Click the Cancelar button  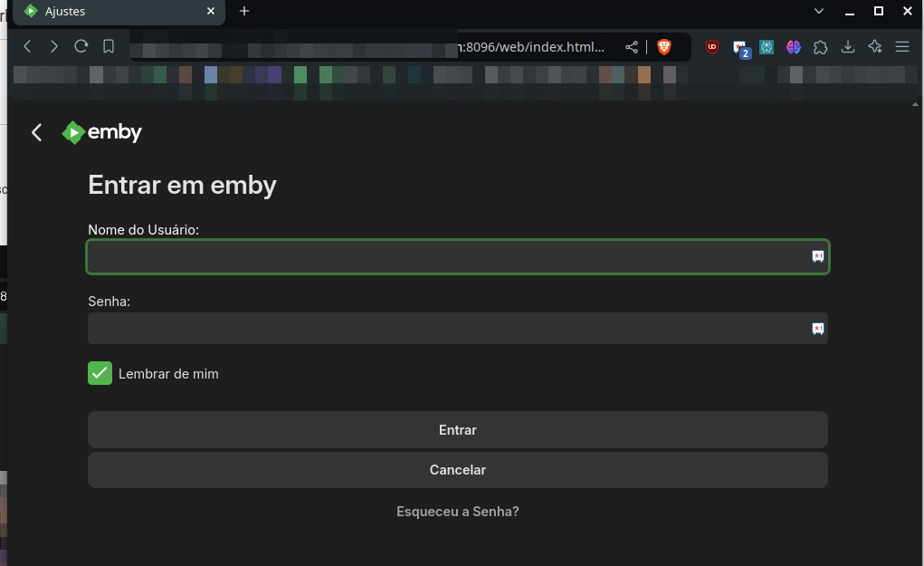458,470
